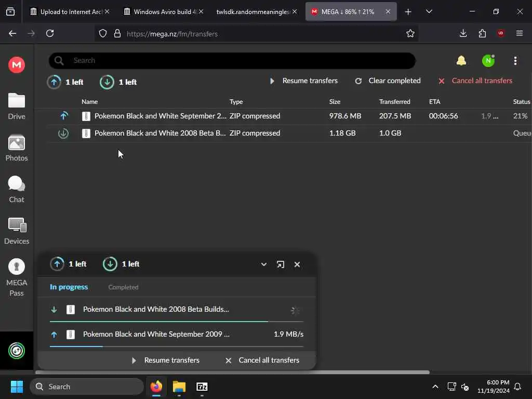
Task: Click Cancel all transfers in the top toolbar
Action: point(475,81)
